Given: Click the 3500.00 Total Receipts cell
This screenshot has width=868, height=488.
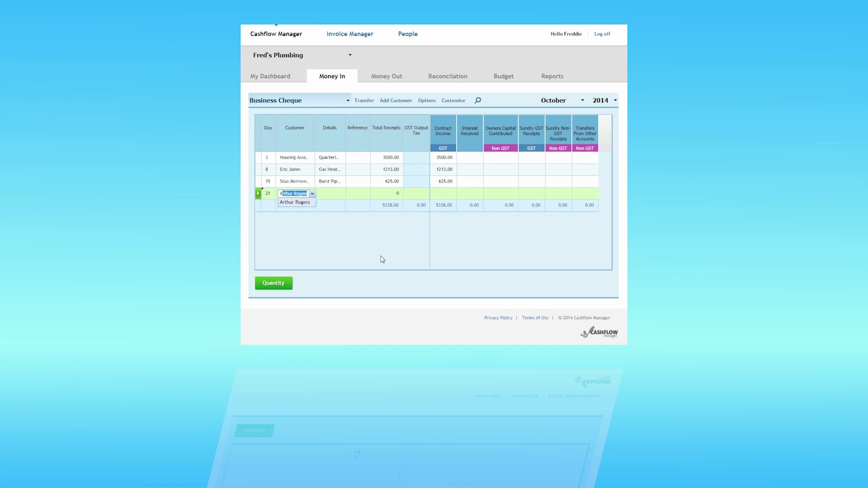Looking at the screenshot, I should click(387, 157).
